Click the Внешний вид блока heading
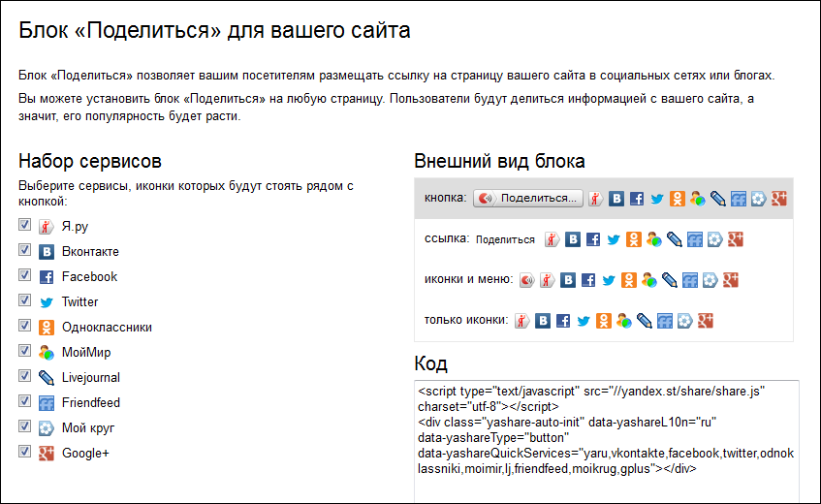 click(x=499, y=161)
